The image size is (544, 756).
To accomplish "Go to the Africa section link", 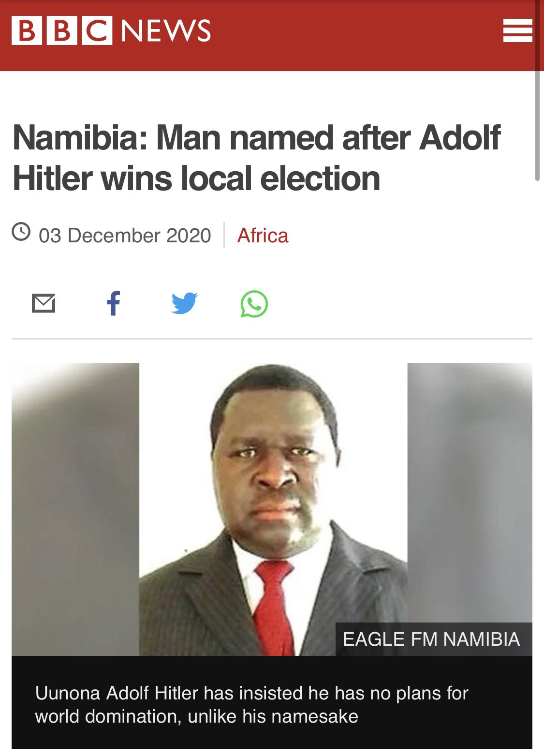I will 263,236.
